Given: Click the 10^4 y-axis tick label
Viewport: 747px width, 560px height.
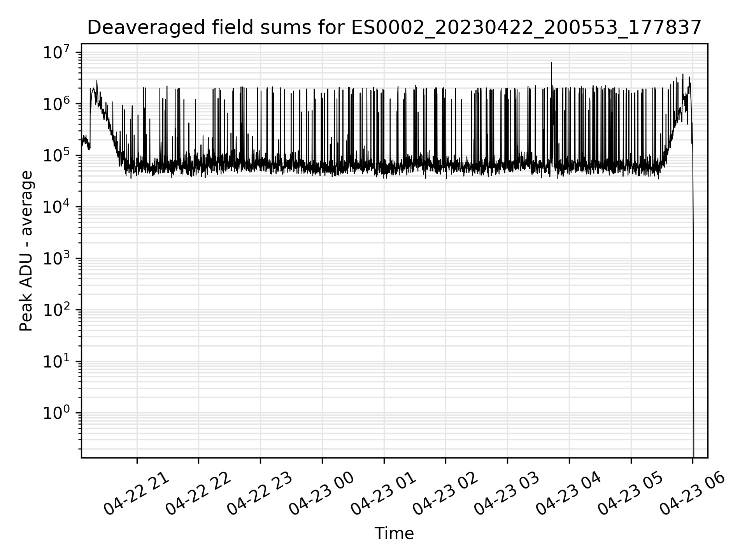Looking at the screenshot, I should point(56,207).
